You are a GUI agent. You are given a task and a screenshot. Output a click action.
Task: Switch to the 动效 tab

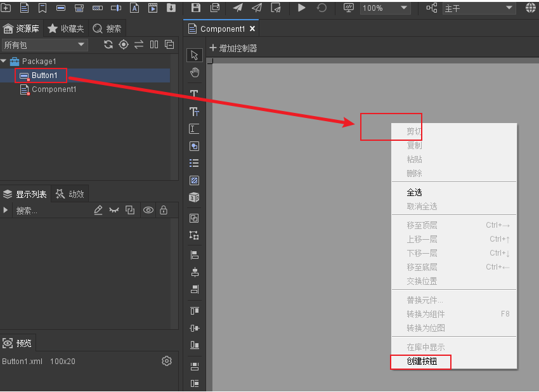(70, 194)
